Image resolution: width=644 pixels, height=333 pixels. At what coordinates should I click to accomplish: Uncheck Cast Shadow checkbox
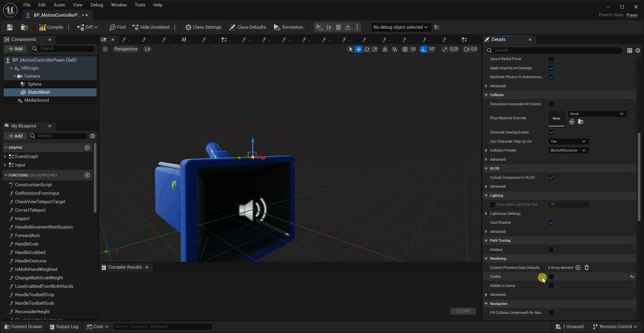click(x=551, y=223)
